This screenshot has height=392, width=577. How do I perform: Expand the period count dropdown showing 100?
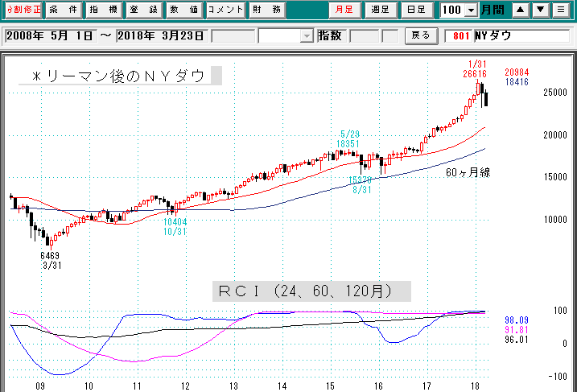(x=471, y=10)
